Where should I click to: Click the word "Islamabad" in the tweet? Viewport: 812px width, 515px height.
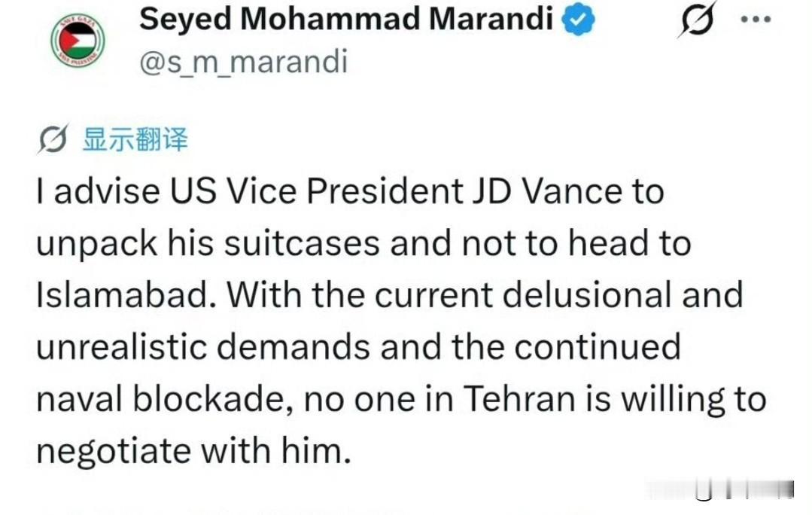pyautogui.click(x=126, y=297)
